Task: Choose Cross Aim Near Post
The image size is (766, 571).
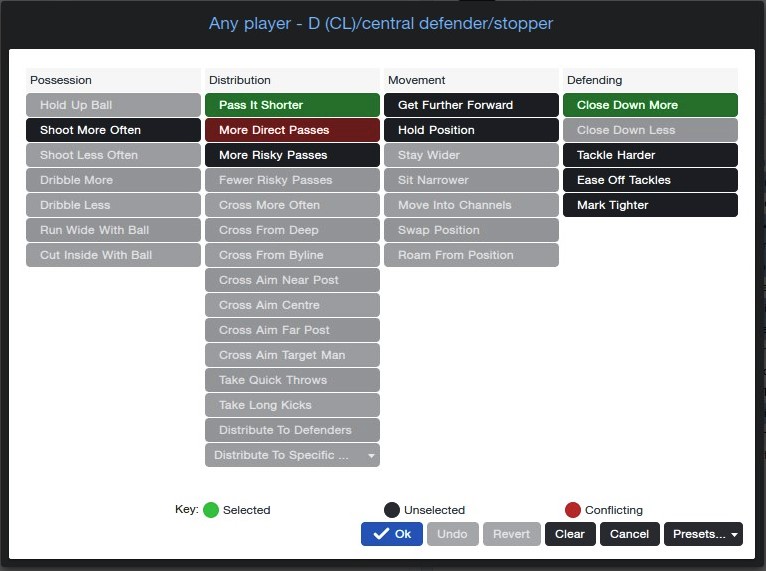Action: [292, 280]
